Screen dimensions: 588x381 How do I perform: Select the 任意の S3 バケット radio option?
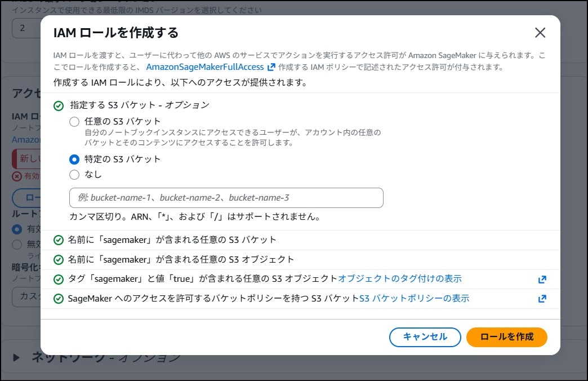[x=74, y=122]
